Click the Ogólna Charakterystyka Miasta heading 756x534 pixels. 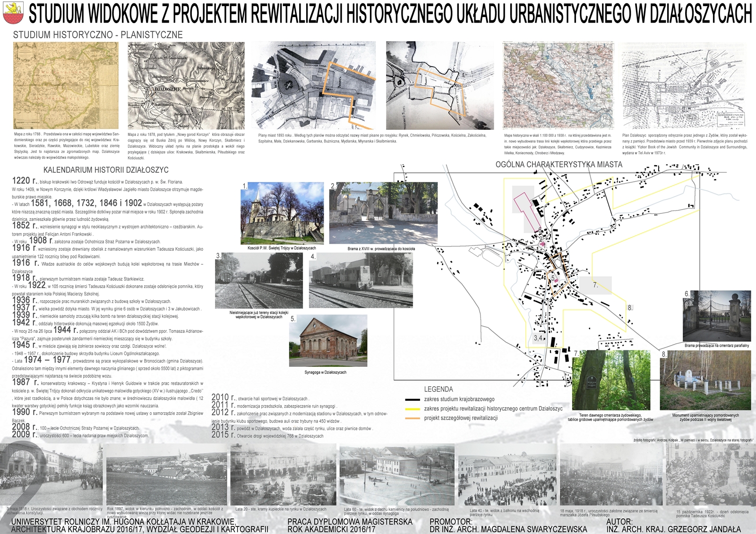pos(559,164)
